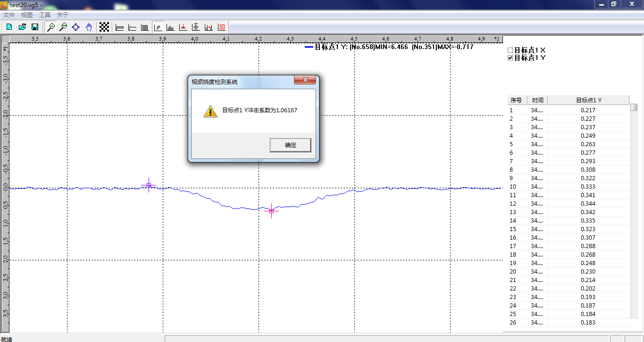Screen dimensions: 644x342
Task: Select table row with value 0.183
Action: [x=569, y=323]
